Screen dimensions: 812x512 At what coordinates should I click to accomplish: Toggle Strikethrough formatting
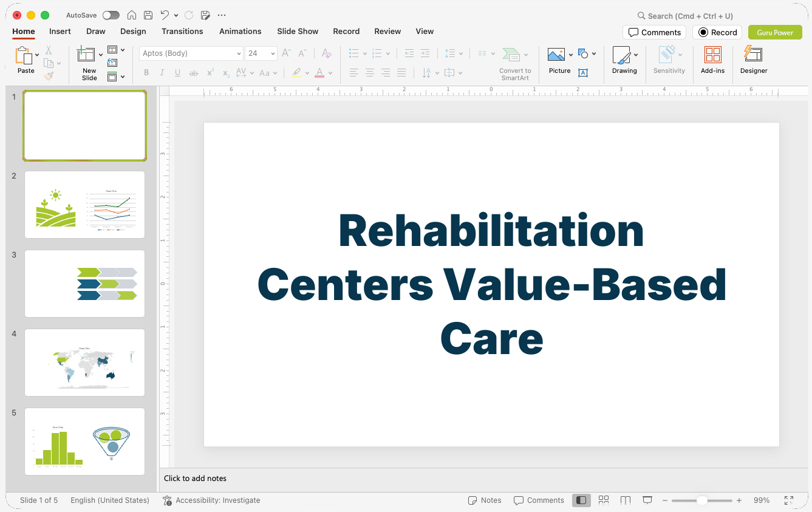194,73
